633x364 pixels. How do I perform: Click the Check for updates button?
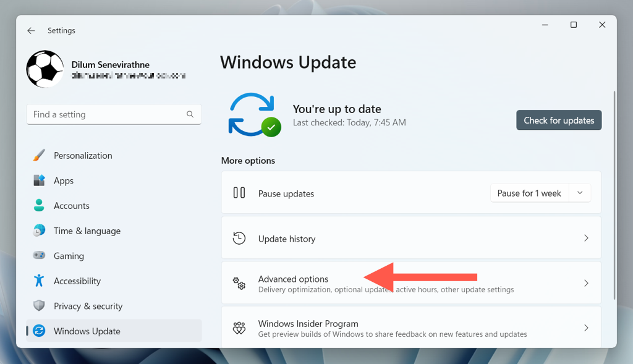tap(559, 121)
